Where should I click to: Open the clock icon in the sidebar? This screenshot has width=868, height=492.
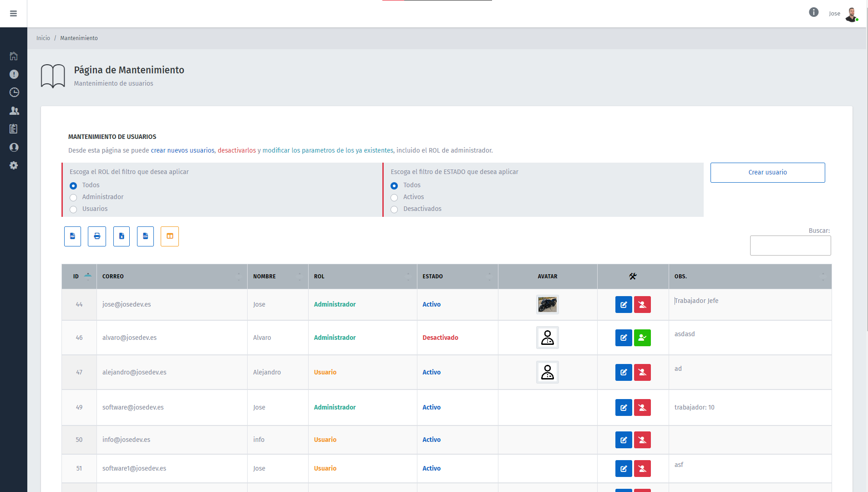[14, 92]
